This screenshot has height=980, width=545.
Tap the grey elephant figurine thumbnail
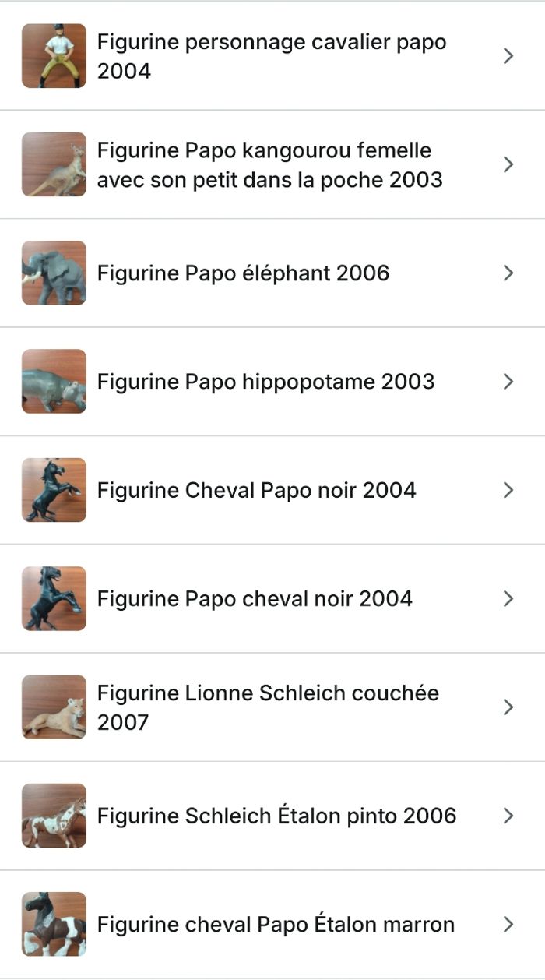54,273
